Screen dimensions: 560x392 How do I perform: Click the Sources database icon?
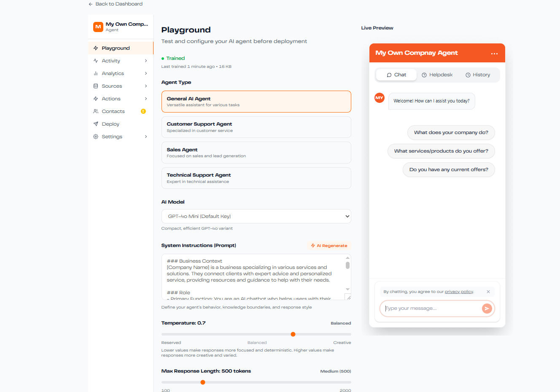[x=96, y=86]
